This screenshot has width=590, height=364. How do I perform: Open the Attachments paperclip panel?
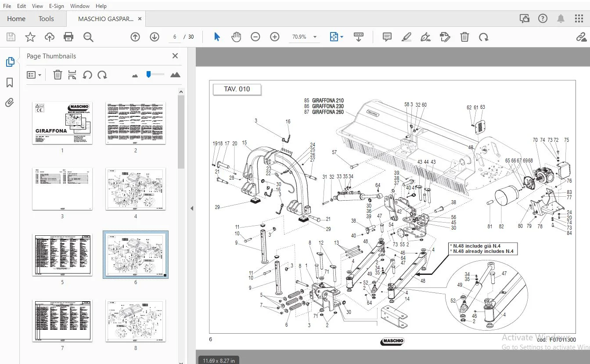click(x=10, y=103)
